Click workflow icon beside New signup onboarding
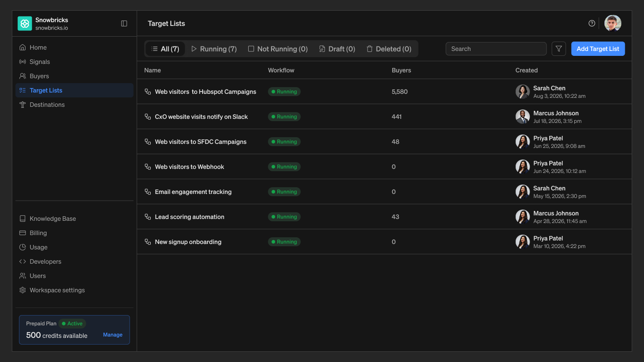644x362 pixels. coord(148,242)
